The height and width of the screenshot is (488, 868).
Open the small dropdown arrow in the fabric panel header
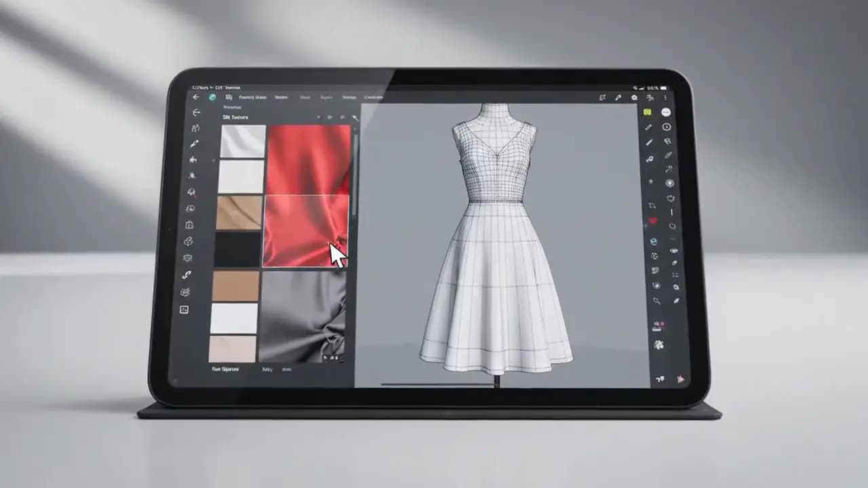click(x=319, y=117)
